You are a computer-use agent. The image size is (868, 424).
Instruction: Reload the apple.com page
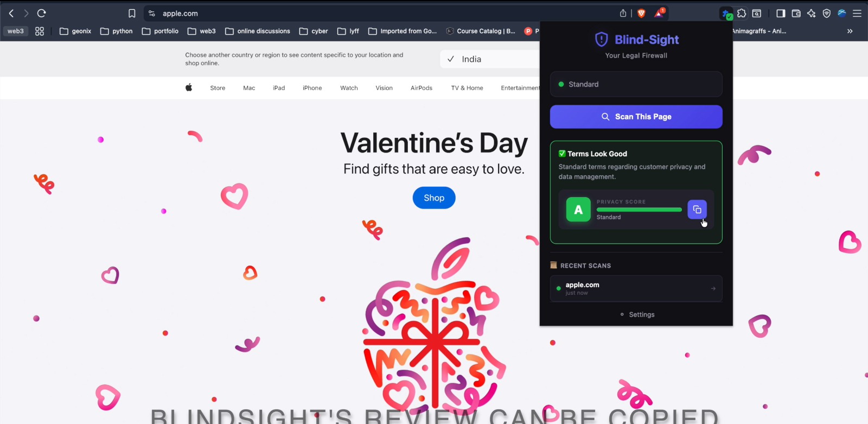pyautogui.click(x=41, y=13)
